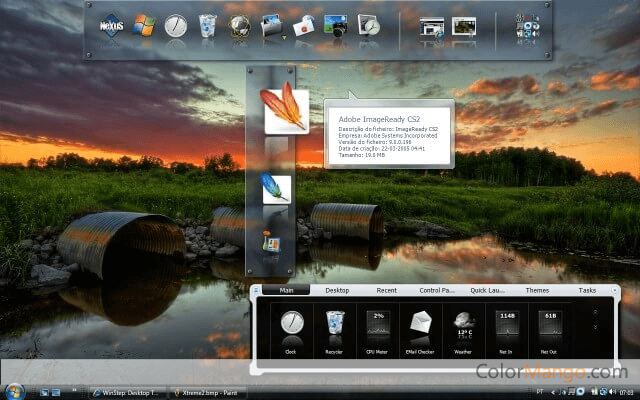Click the CPU Meter module showing 2%
The image size is (640, 400).
point(378,331)
